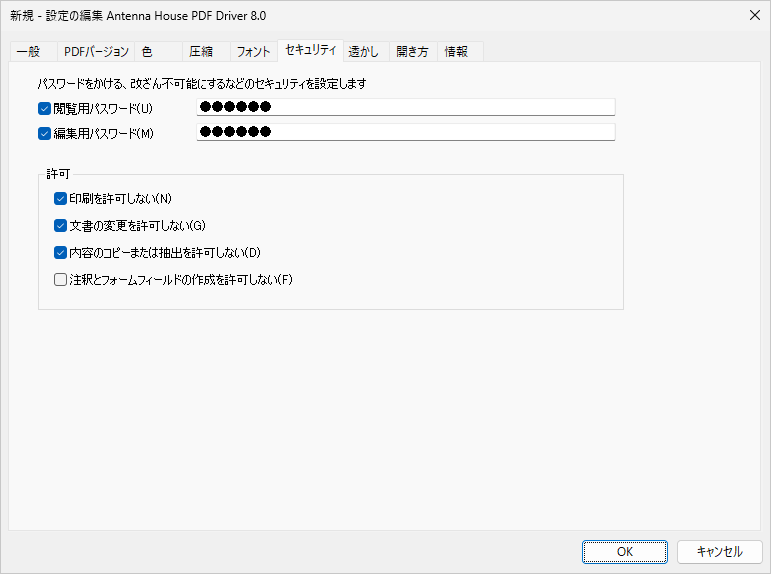The image size is (771, 574).
Task: Go to the フォント tab
Action: 253,52
